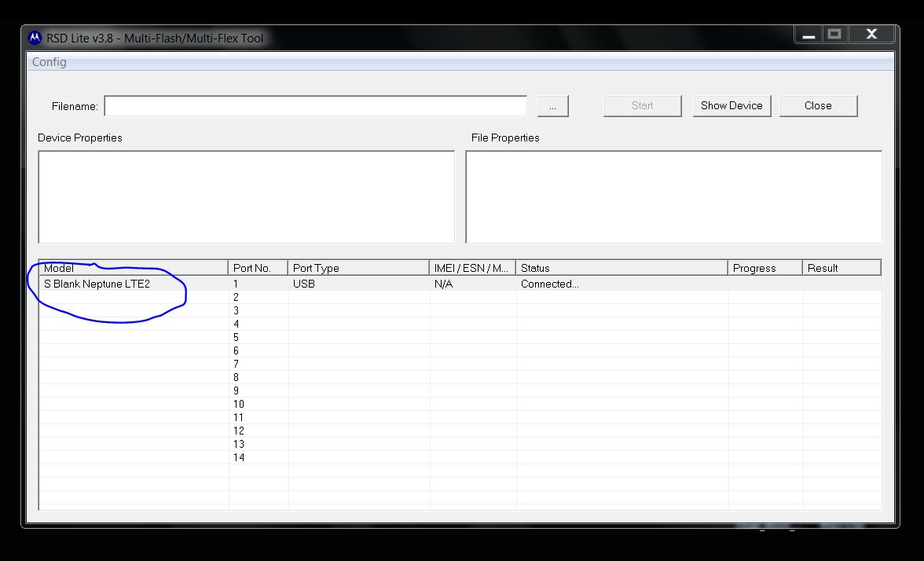Viewport: 924px width, 561px height.
Task: Select port number 9 row
Action: [x=460, y=390]
